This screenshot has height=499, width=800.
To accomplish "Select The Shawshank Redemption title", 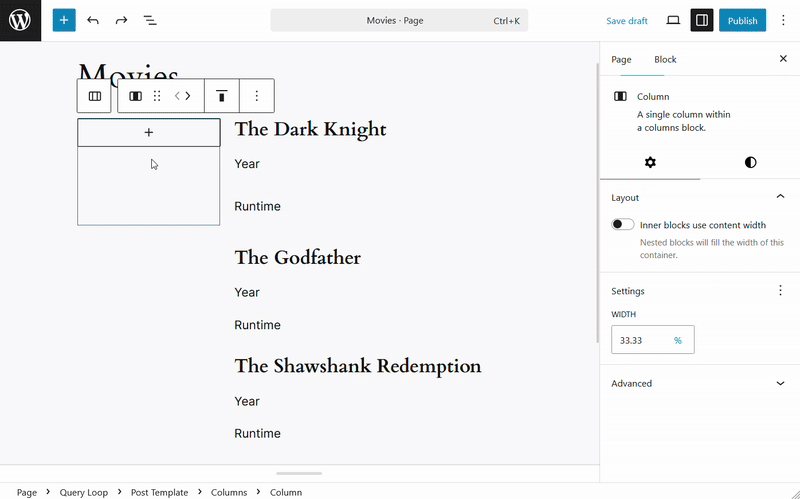I will point(358,366).
